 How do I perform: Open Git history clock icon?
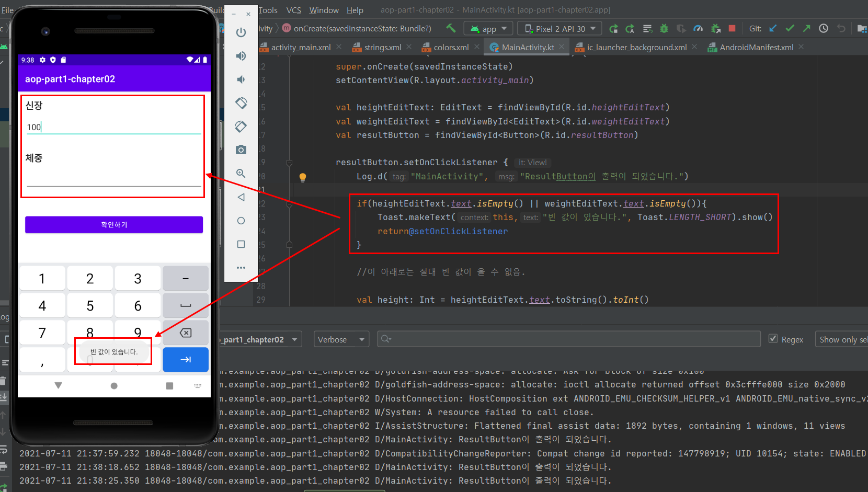point(824,29)
